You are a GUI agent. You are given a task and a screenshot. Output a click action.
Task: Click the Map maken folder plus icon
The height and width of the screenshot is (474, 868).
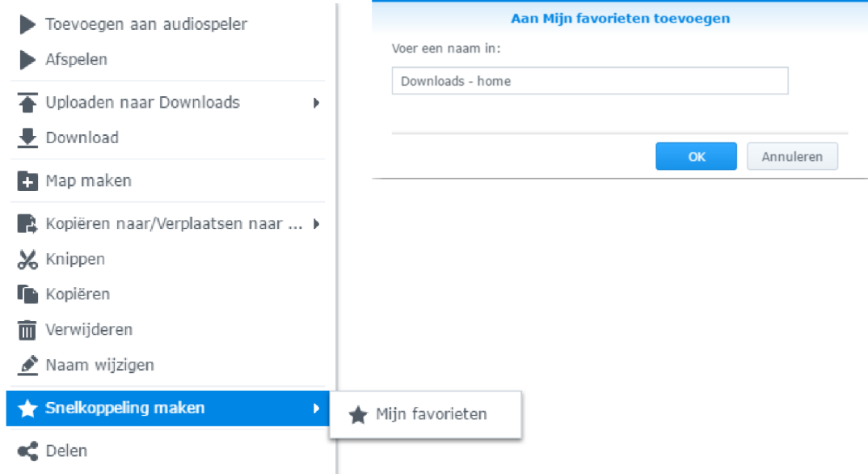[27, 181]
